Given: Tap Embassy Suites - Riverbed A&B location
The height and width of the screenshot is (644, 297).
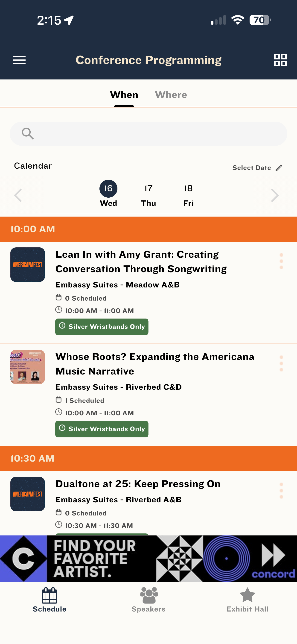Looking at the screenshot, I should tap(119, 500).
